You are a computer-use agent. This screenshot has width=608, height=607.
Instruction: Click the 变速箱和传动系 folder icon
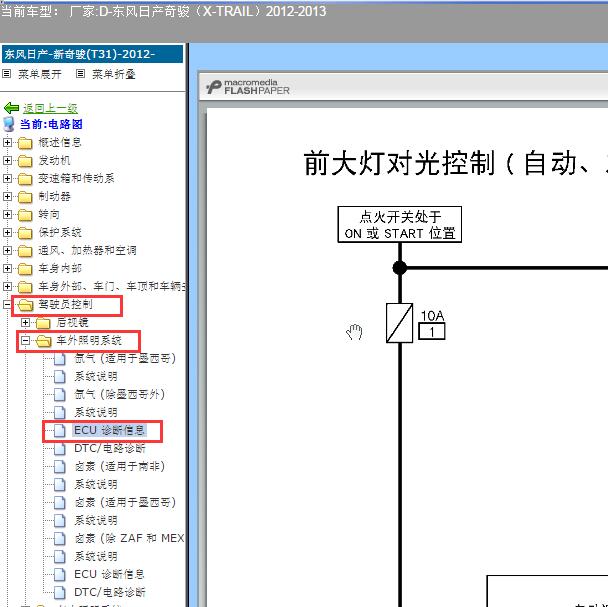tap(25, 178)
